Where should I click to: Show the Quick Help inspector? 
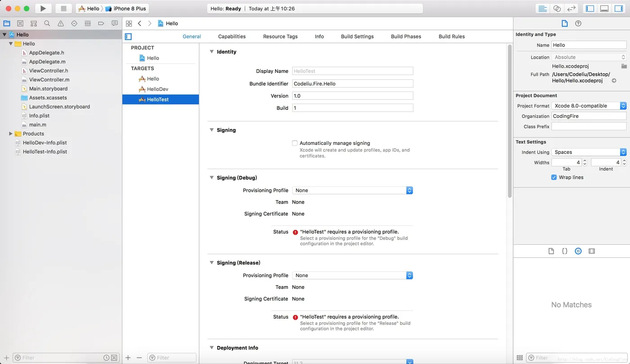[578, 23]
